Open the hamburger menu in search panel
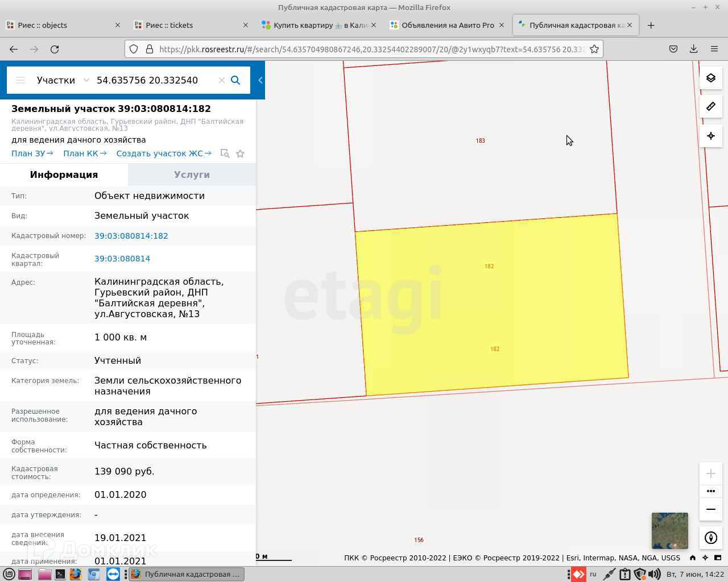The image size is (728, 582). tap(20, 80)
